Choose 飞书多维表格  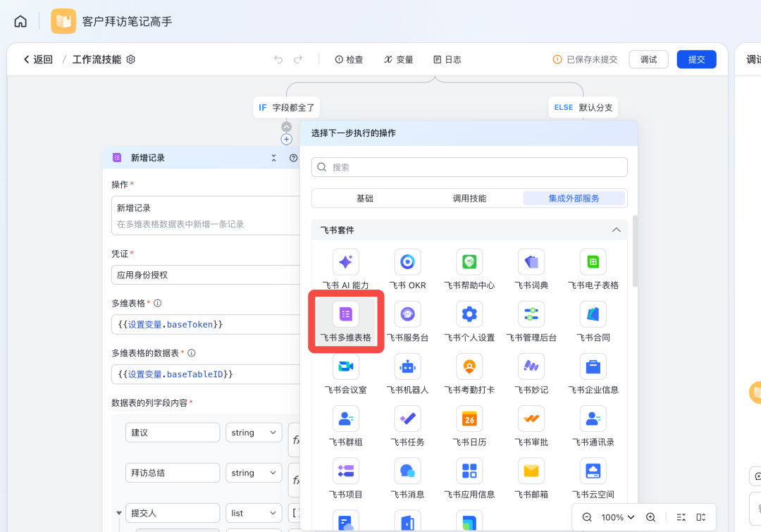tap(345, 321)
